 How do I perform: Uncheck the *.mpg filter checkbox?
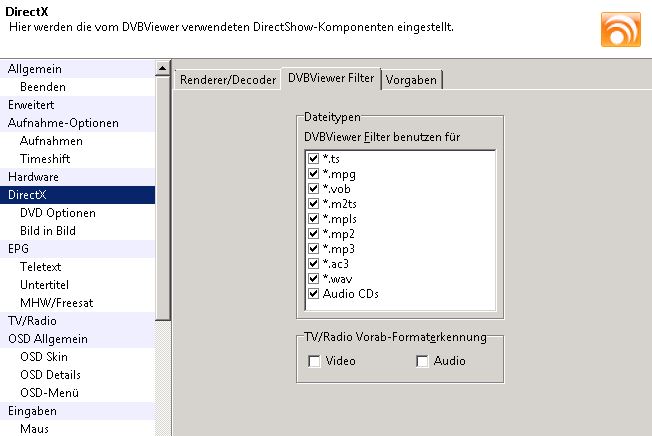pos(314,174)
